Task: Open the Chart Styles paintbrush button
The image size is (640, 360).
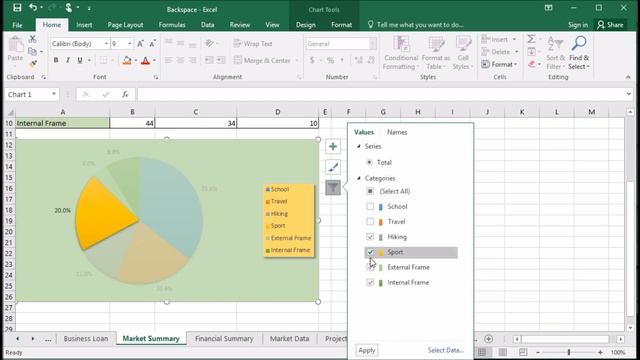Action: tap(333, 167)
